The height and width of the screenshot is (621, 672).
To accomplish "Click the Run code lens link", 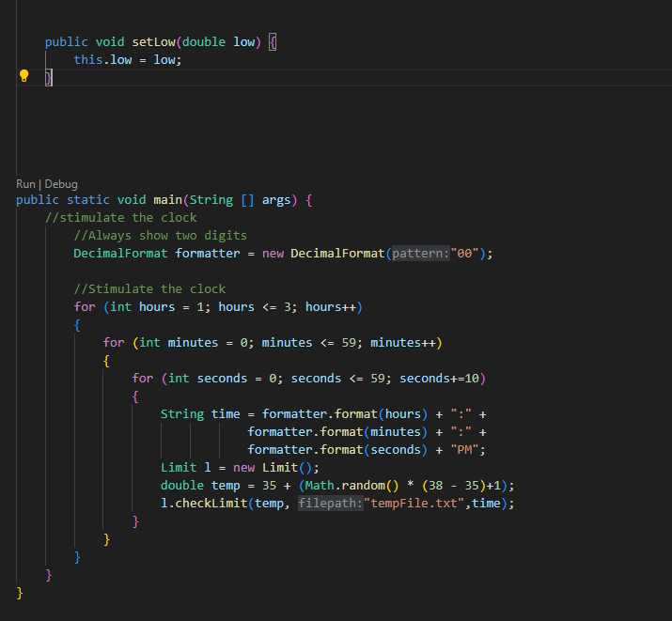I will click(25, 184).
